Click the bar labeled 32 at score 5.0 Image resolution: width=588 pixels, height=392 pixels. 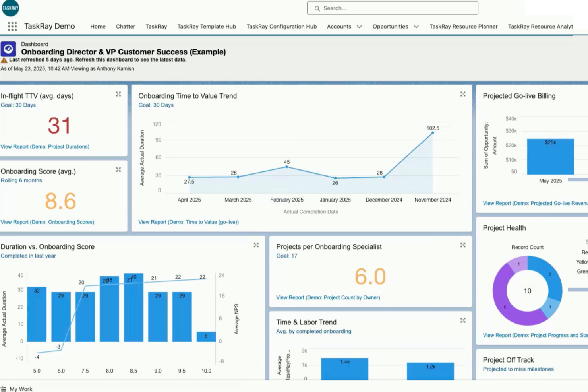tap(37, 314)
